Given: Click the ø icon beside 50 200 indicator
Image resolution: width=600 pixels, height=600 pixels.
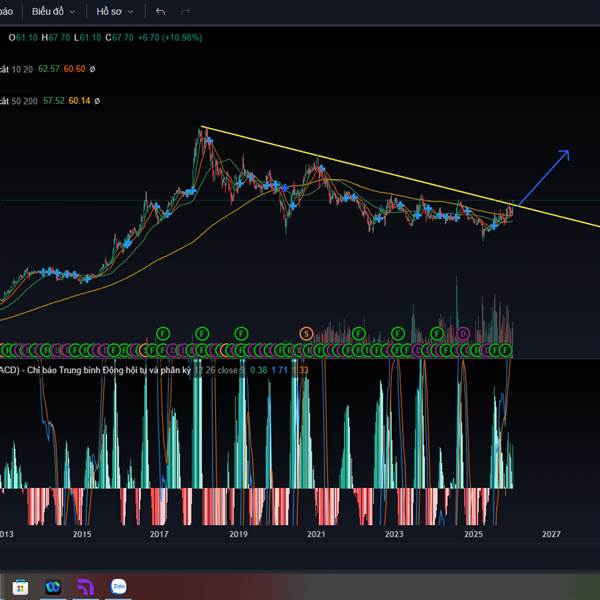Looking at the screenshot, I should click(97, 101).
